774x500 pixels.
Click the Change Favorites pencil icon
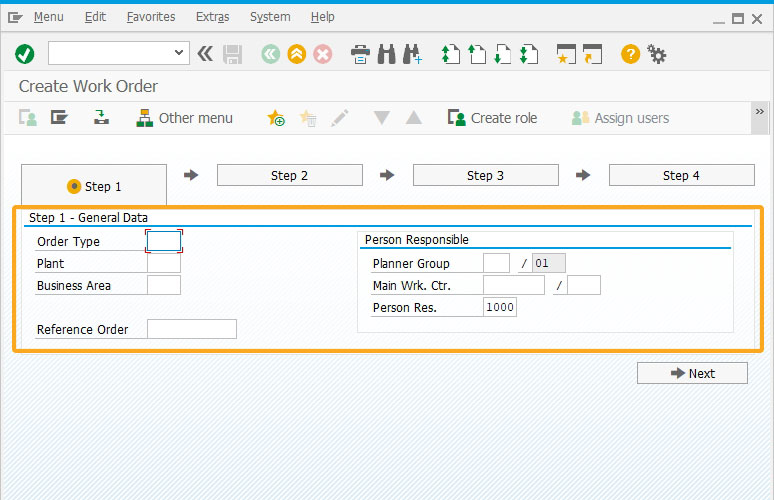pyautogui.click(x=340, y=118)
